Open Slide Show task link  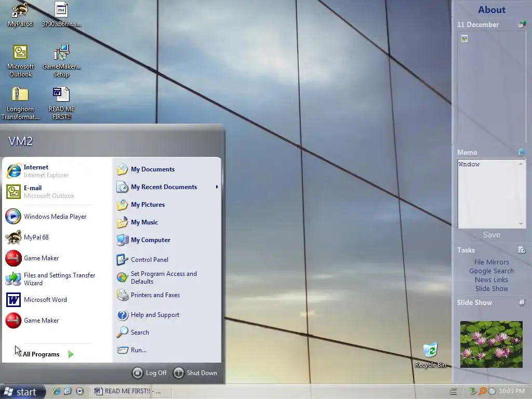point(491,289)
